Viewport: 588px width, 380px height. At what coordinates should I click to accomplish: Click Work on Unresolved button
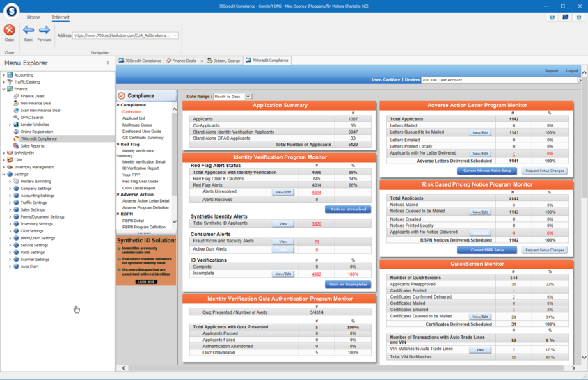[348, 209]
